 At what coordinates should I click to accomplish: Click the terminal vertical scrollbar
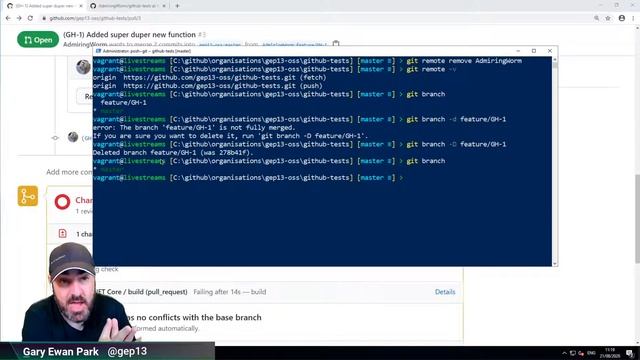coord(555,161)
